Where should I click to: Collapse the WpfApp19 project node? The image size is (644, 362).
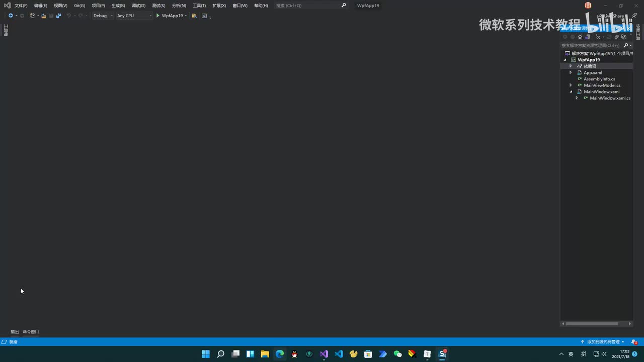(565, 60)
